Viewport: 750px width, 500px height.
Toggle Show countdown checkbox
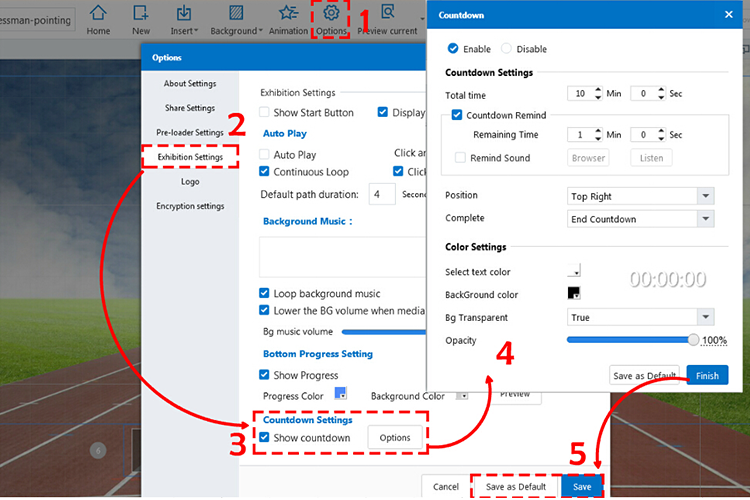pyautogui.click(x=264, y=437)
